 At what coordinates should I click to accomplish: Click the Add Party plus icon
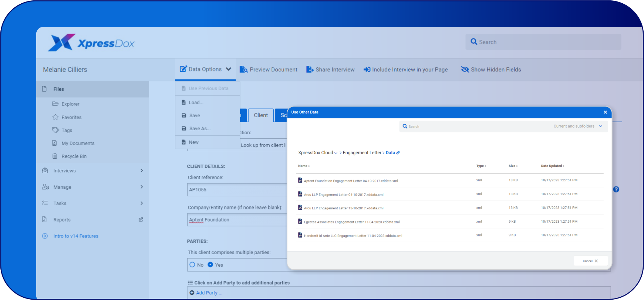192,293
